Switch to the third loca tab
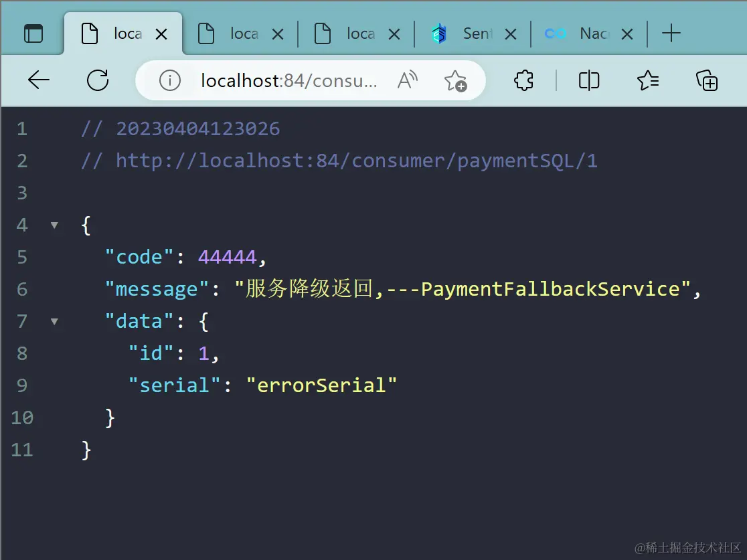Viewport: 747px width, 560px height. (x=357, y=33)
